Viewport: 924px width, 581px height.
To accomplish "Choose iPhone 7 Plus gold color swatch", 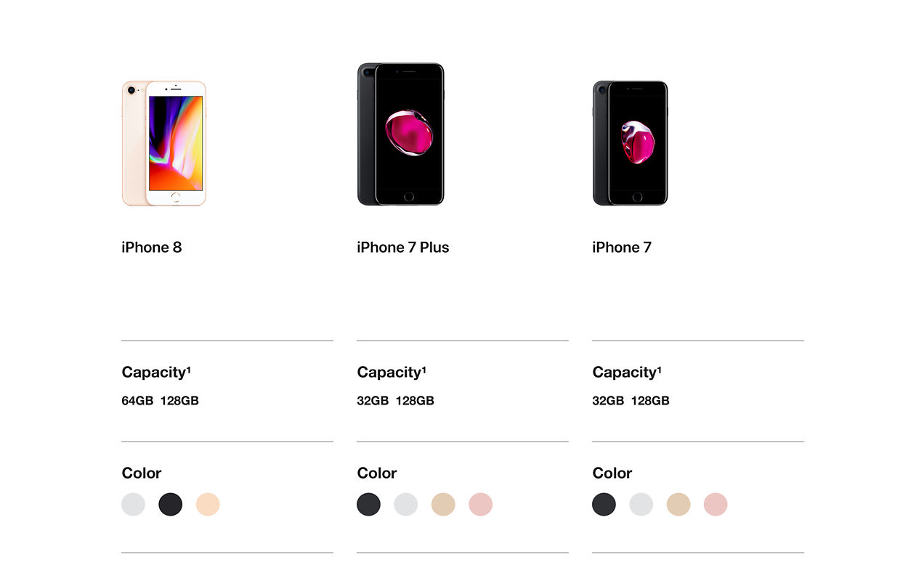I will 443,504.
